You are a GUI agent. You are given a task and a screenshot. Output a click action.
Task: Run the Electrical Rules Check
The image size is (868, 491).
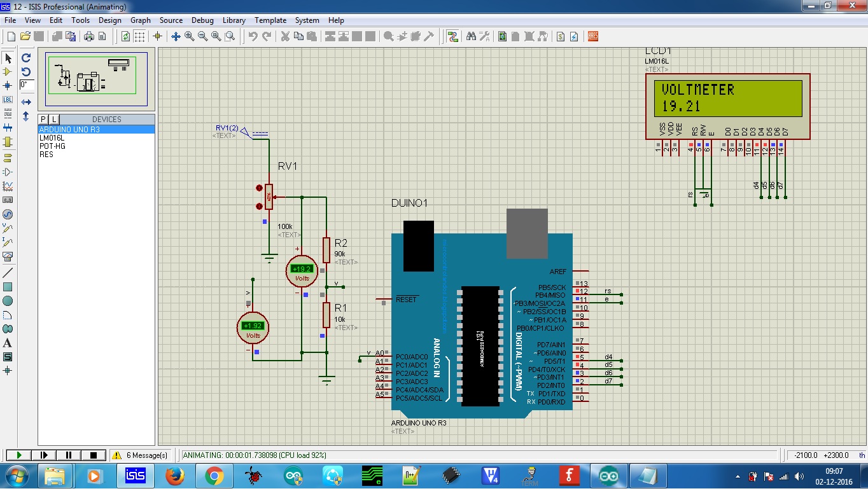click(574, 36)
